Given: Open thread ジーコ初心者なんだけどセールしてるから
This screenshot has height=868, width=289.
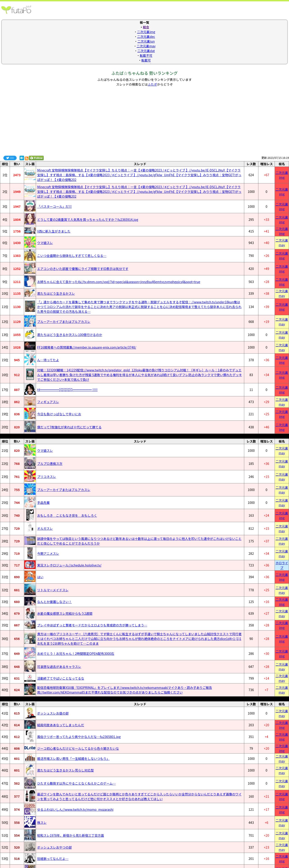Looking at the screenshot, I should tap(78, 748).
